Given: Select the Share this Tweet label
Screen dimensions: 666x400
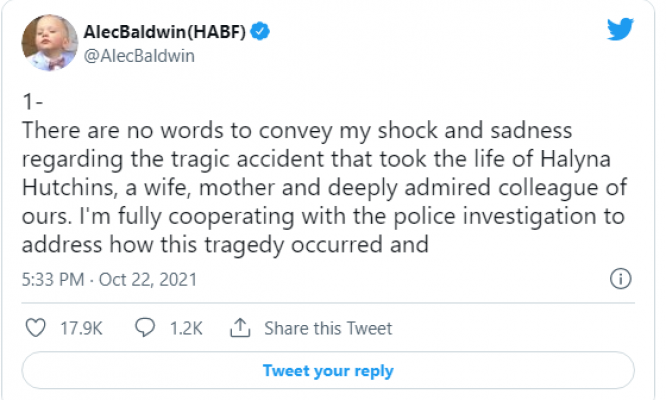Looking at the screenshot, I should pos(328,328).
